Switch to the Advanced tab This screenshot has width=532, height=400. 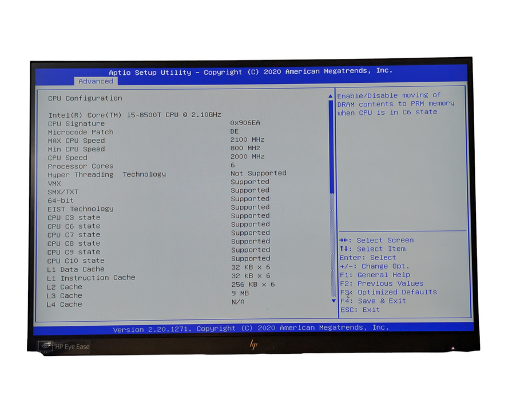96,81
